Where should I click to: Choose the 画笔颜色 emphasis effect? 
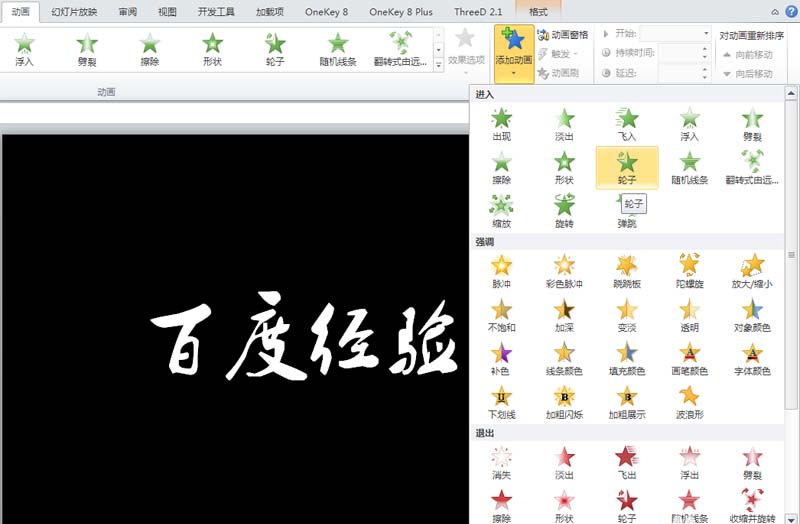689,359
